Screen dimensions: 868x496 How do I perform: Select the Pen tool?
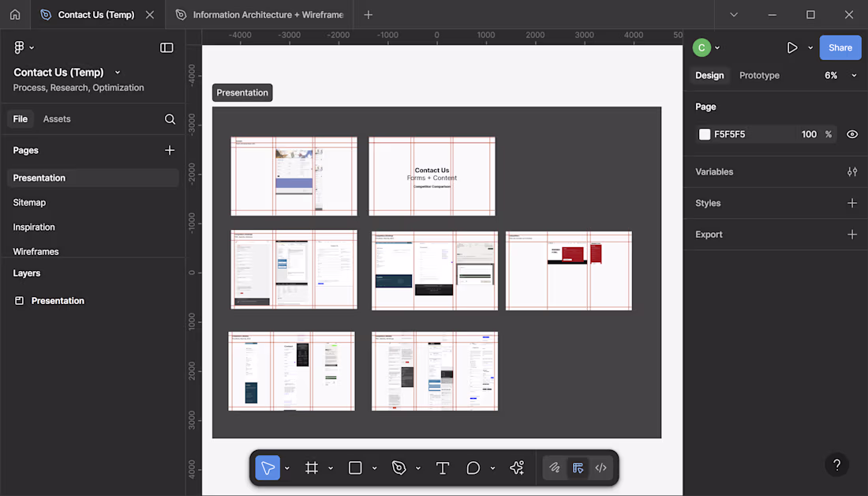point(399,468)
